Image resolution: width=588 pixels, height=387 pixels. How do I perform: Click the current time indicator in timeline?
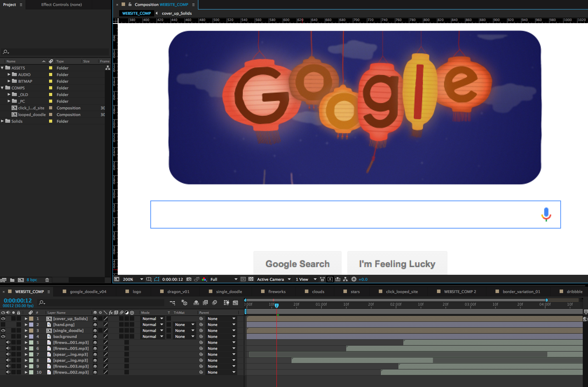click(276, 306)
